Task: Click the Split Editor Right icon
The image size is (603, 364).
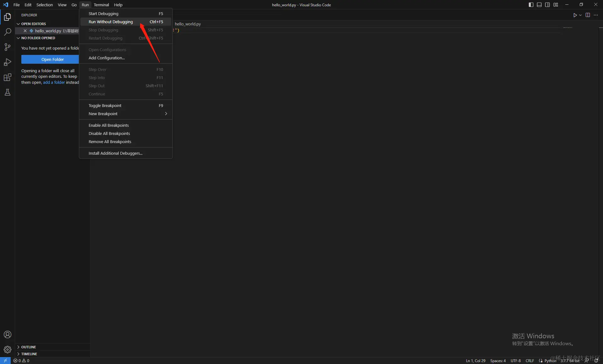Action: tap(588, 15)
